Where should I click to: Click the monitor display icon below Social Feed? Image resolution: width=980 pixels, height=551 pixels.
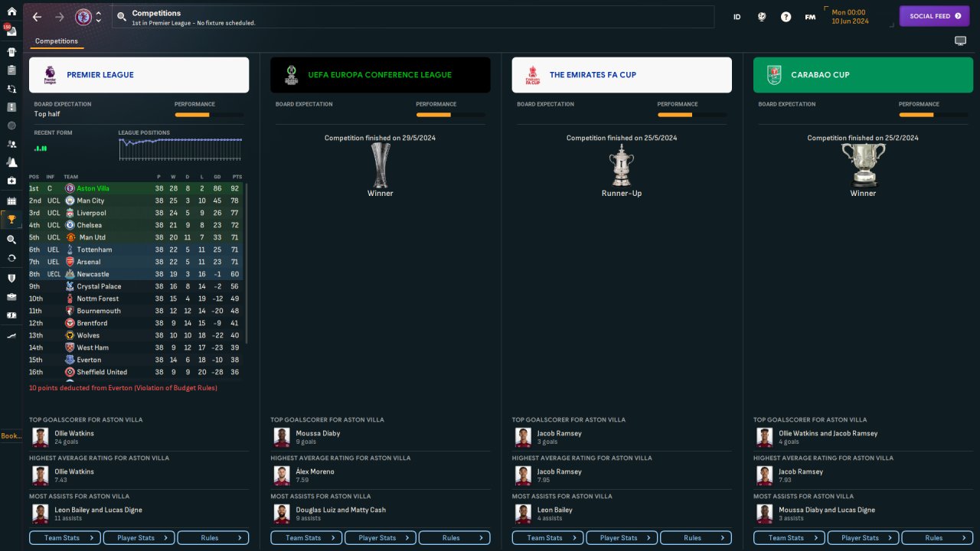[x=960, y=41]
